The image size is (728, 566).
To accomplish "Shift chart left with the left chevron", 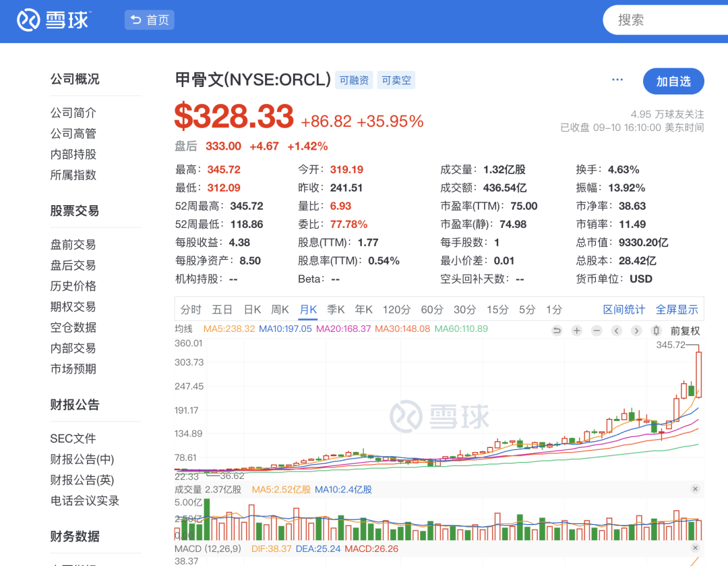I will [x=617, y=331].
